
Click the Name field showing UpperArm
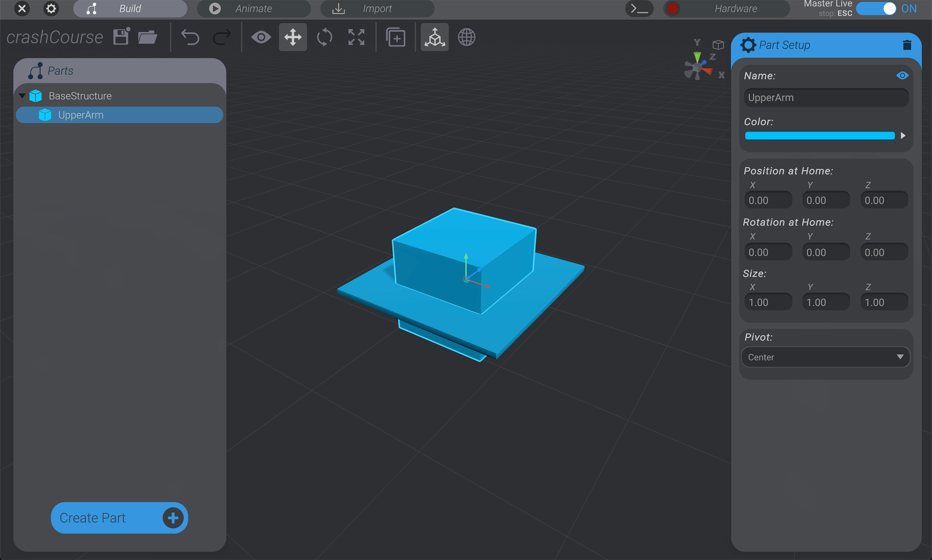pos(826,97)
